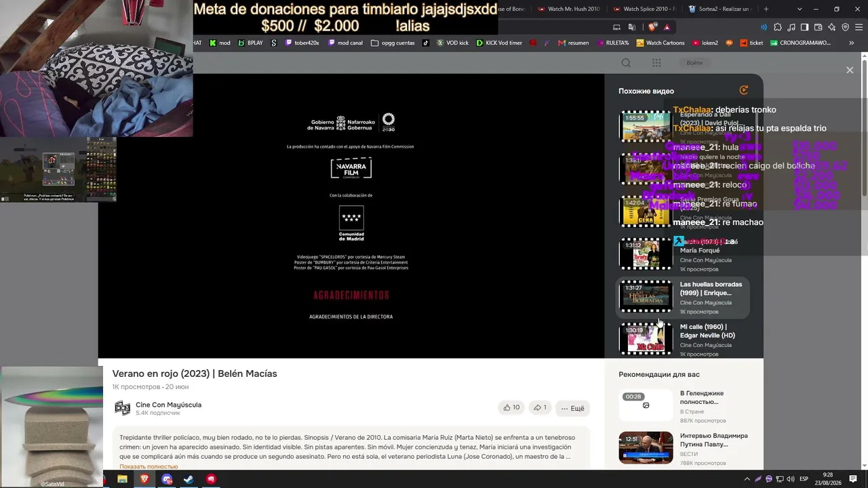868x488 pixels.
Task: Open the loken2 YouTube bookmark
Action: point(705,43)
